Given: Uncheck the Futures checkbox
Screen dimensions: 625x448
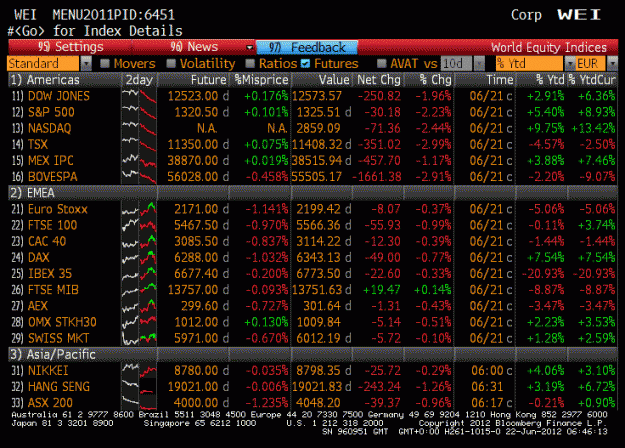Looking at the screenshot, I should (x=305, y=63).
